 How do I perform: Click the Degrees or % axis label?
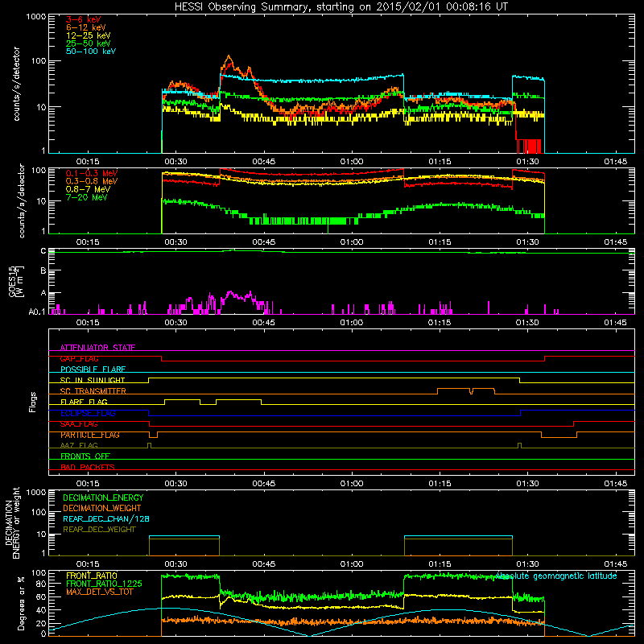pyautogui.click(x=21, y=603)
